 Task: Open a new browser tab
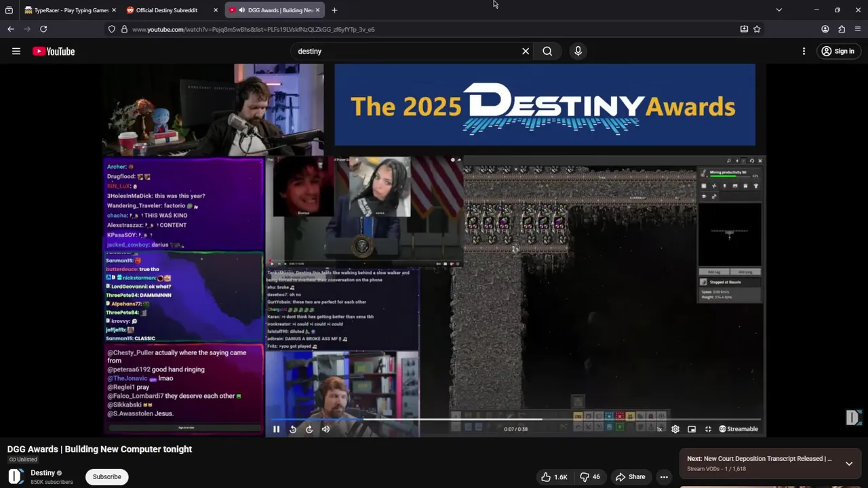click(x=334, y=10)
